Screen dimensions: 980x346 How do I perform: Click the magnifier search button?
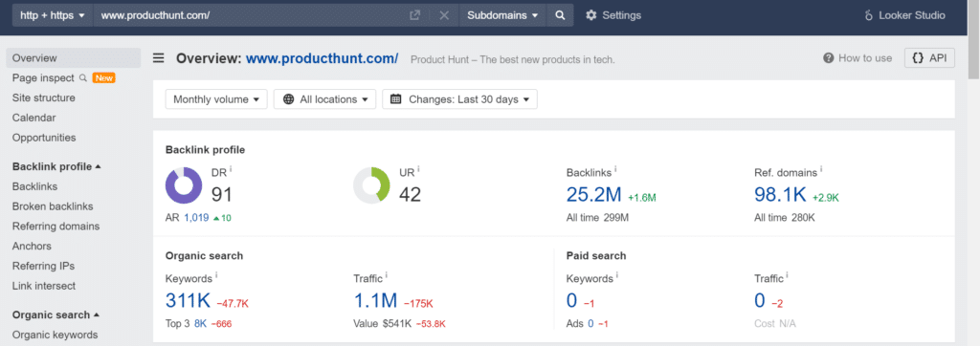(560, 15)
